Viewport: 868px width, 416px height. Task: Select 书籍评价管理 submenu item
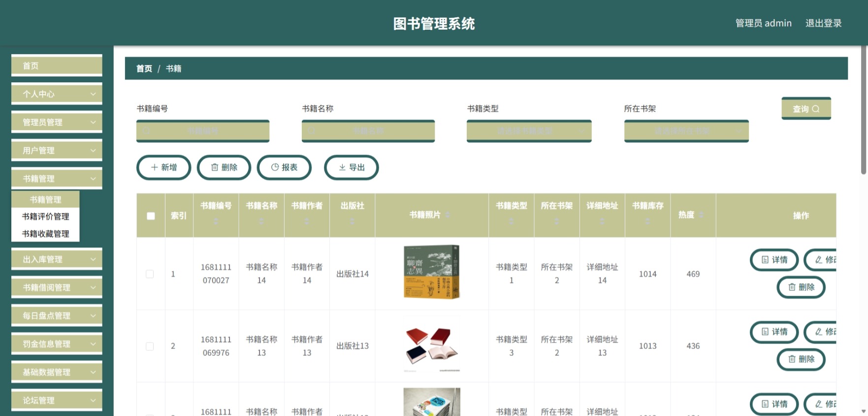[x=45, y=216]
